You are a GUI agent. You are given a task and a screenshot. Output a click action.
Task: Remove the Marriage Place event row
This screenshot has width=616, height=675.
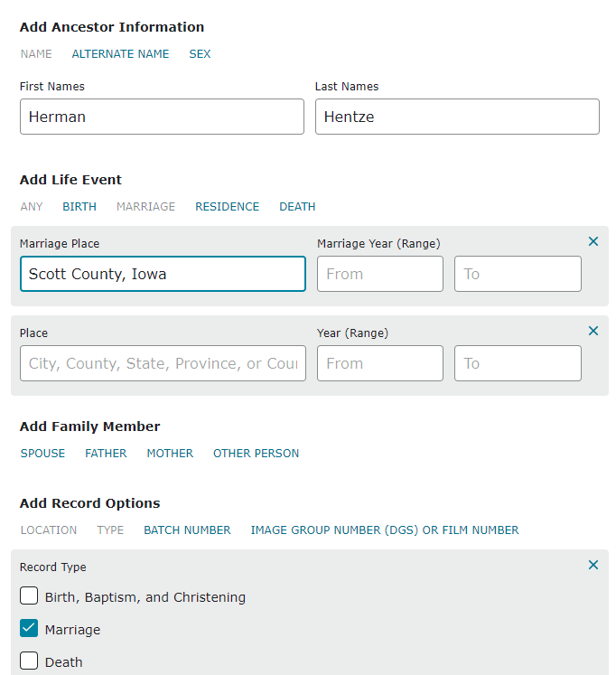[593, 241]
